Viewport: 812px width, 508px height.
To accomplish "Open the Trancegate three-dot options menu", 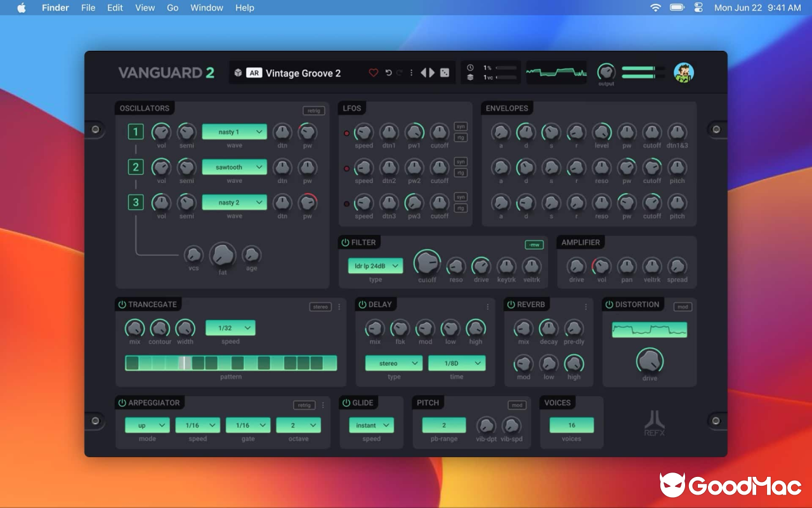I will pyautogui.click(x=339, y=307).
